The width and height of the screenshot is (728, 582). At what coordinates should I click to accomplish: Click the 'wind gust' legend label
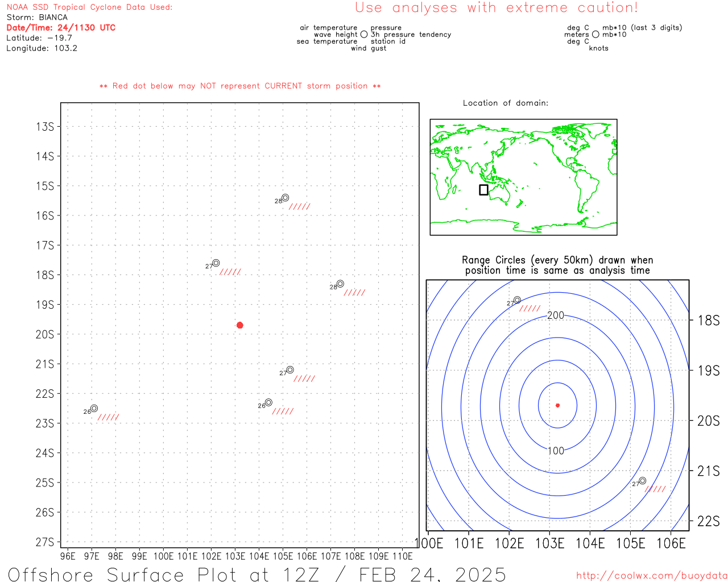369,48
